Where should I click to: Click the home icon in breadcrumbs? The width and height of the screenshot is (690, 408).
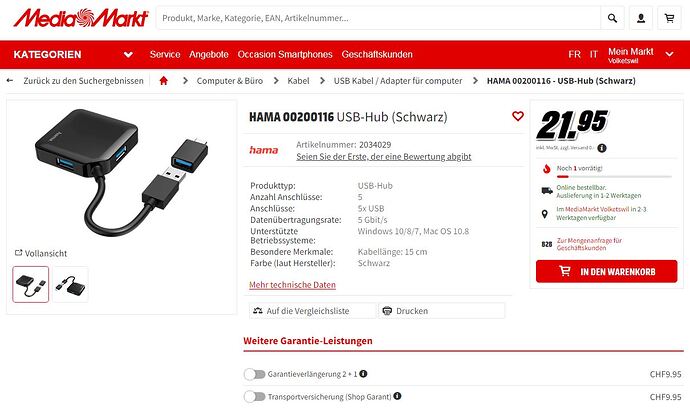[164, 81]
